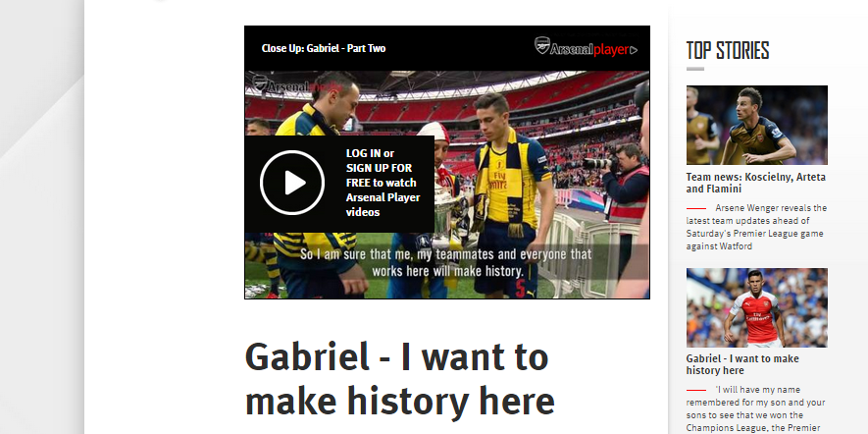Screen dimensions: 868x434
Task: Click the Gabriel story summary about Champions League
Action: 756,408
